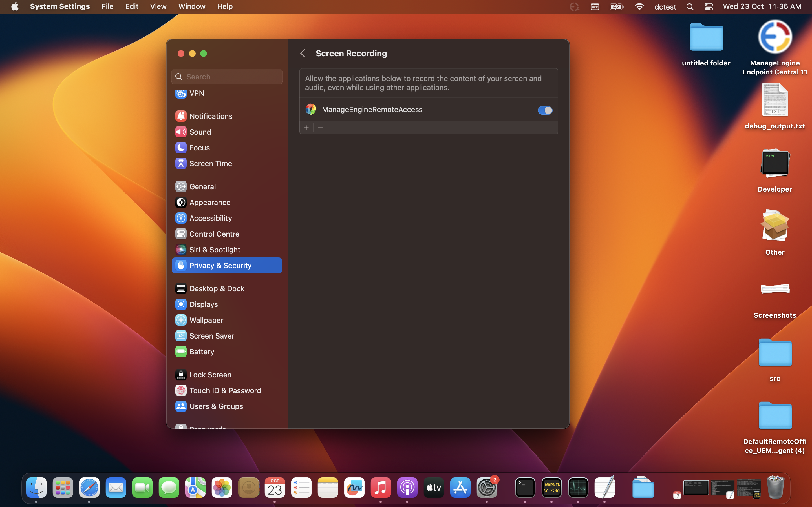Select Battery settings in sidebar

click(202, 352)
